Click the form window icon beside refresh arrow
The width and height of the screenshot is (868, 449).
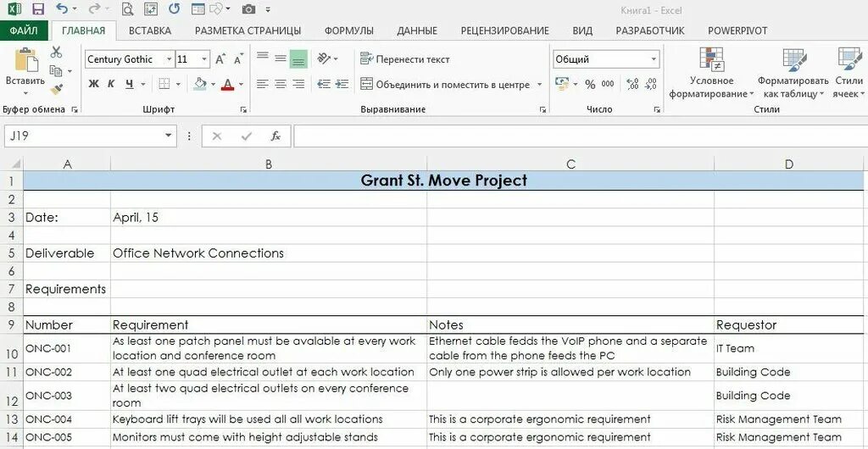[198, 8]
